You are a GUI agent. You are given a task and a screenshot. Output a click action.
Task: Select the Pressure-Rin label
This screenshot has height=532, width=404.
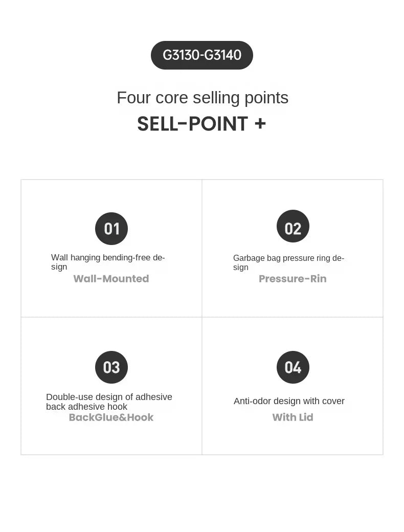[x=293, y=279]
